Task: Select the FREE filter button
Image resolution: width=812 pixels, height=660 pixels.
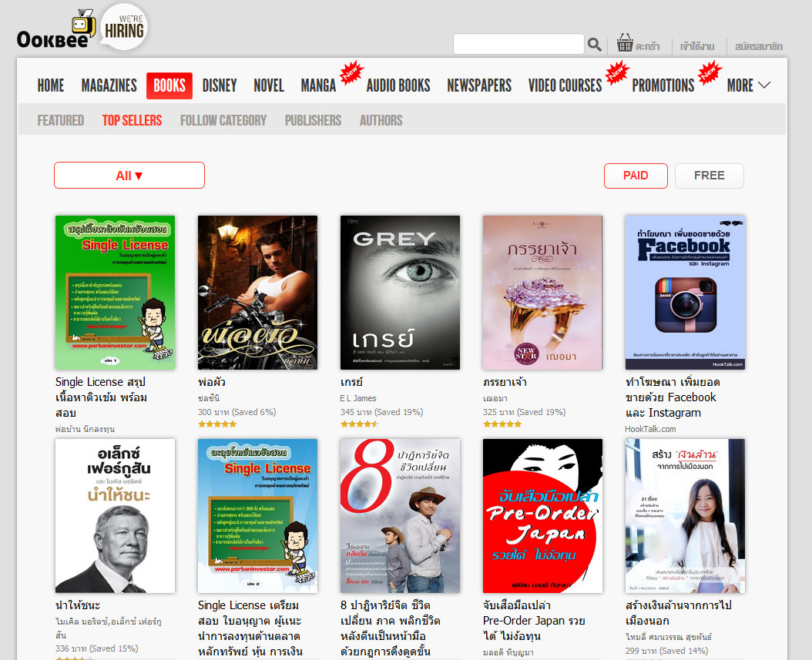Action: [x=710, y=176]
